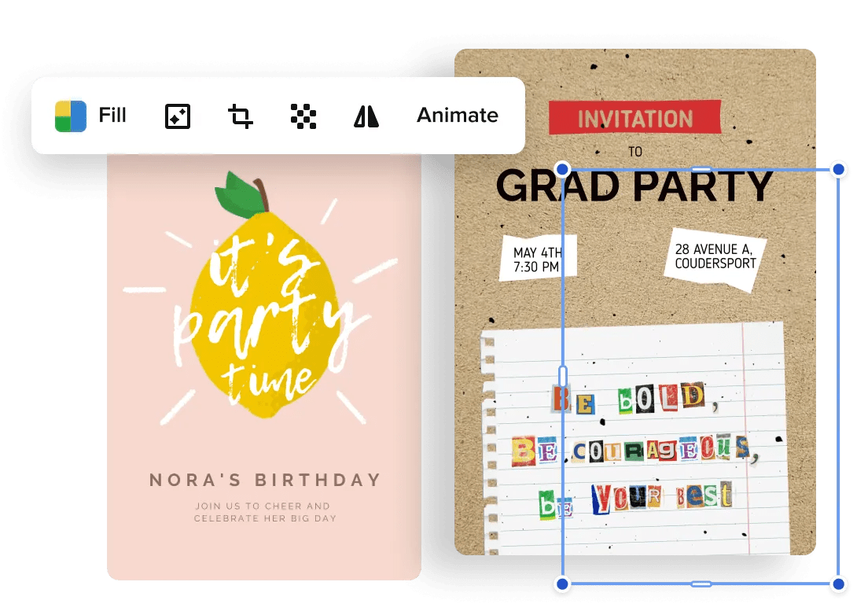This screenshot has width=868, height=604.
Task: Click the Fill label text
Action: click(111, 115)
